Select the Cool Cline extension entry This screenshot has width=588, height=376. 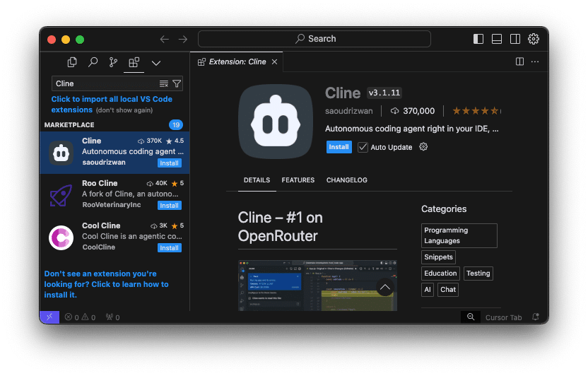tap(114, 237)
